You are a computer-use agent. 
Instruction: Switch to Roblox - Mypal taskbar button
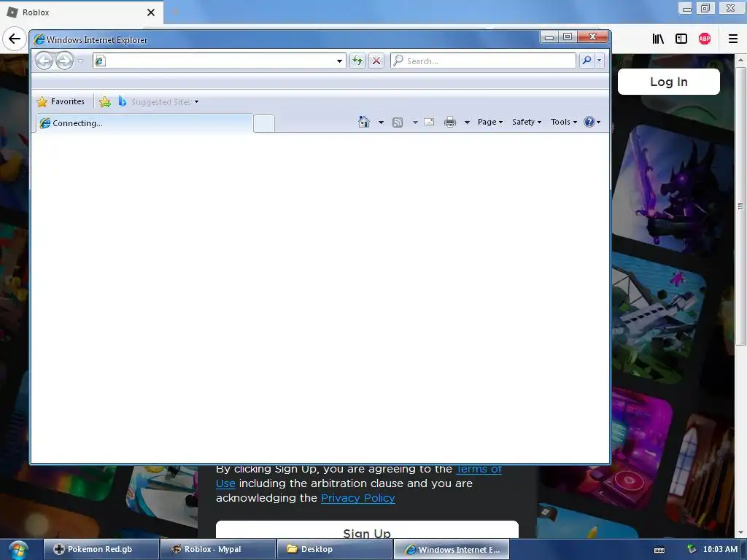click(217, 549)
